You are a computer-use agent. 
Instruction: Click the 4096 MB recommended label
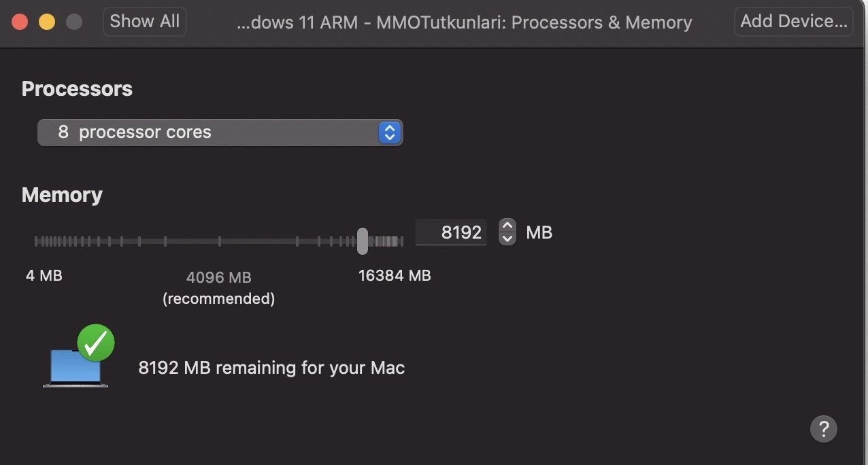[x=219, y=277]
